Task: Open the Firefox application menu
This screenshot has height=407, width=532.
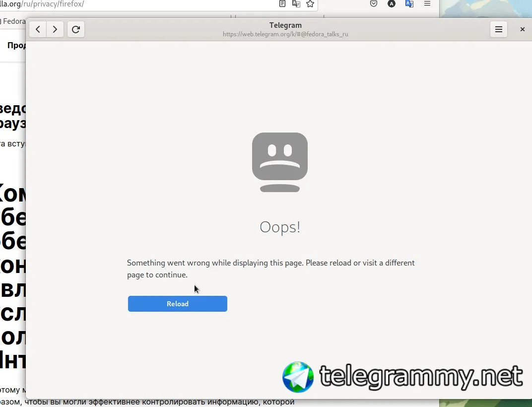Action: 427,4
